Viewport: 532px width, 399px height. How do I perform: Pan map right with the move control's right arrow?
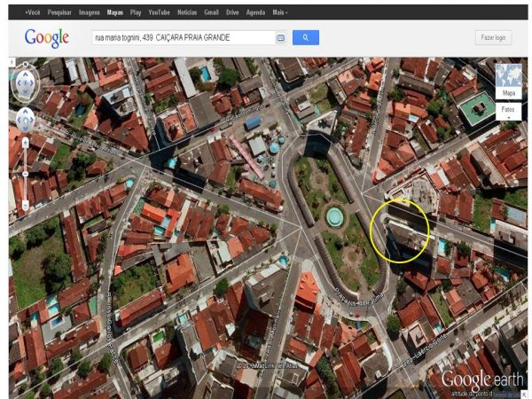click(x=32, y=120)
